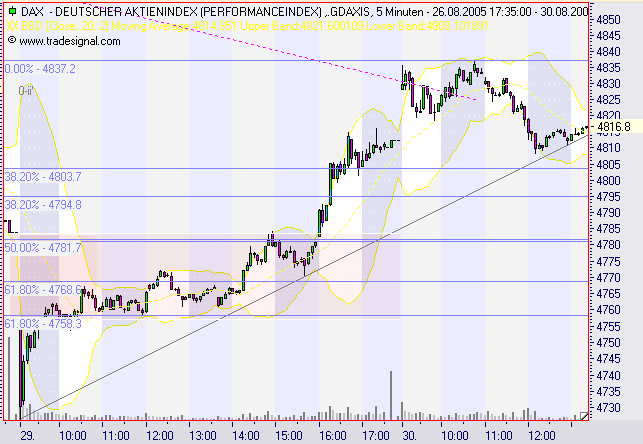Click the 4755 price axis value
The image size is (643, 444).
click(x=609, y=326)
